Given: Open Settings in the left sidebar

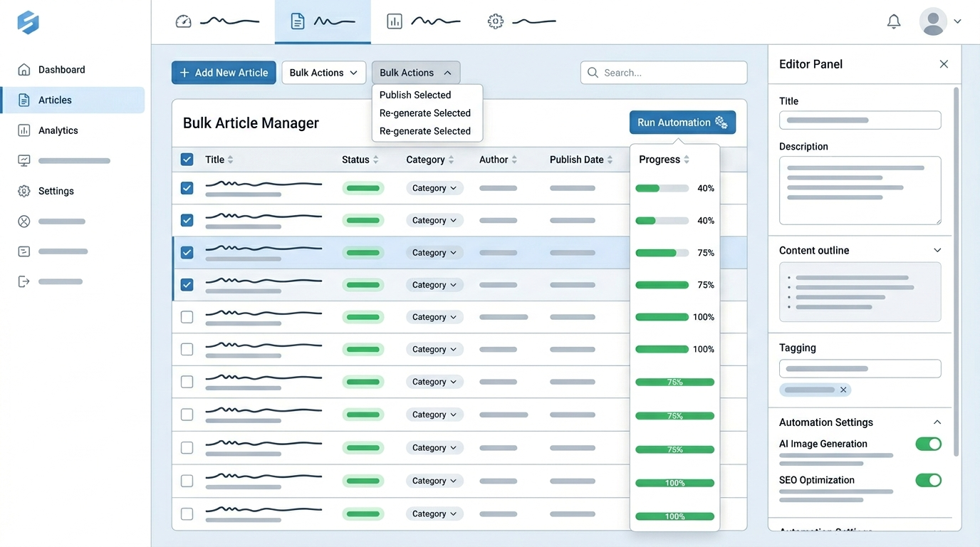Looking at the screenshot, I should click(56, 191).
